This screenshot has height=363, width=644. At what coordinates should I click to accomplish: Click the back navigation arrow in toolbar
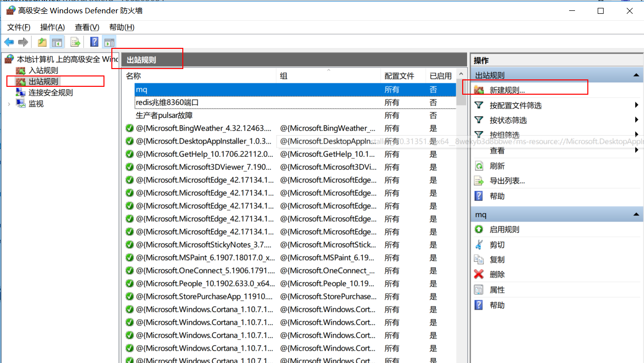pyautogui.click(x=9, y=42)
